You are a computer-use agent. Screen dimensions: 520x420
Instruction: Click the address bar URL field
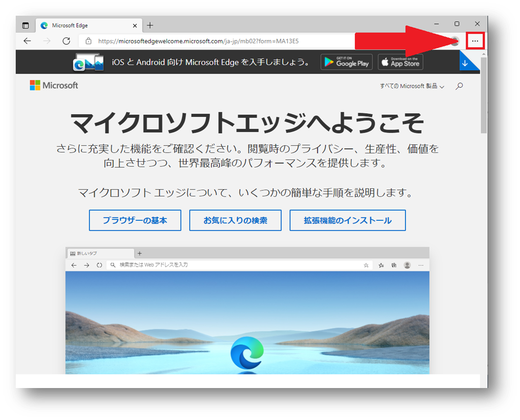click(215, 41)
